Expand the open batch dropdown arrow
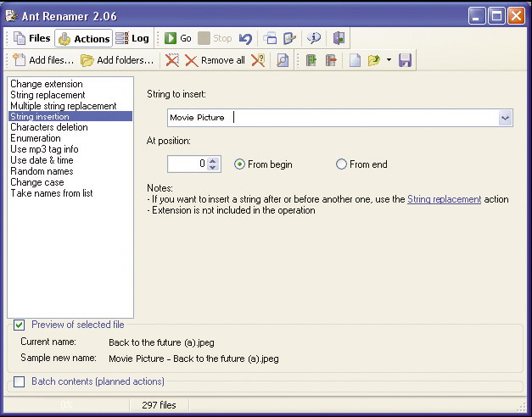Image resolution: width=532 pixels, height=417 pixels. [x=389, y=60]
